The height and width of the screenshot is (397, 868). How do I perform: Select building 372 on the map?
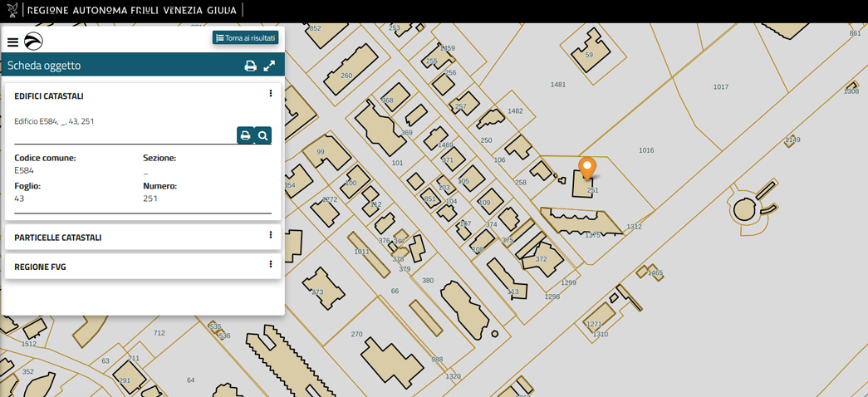click(540, 258)
